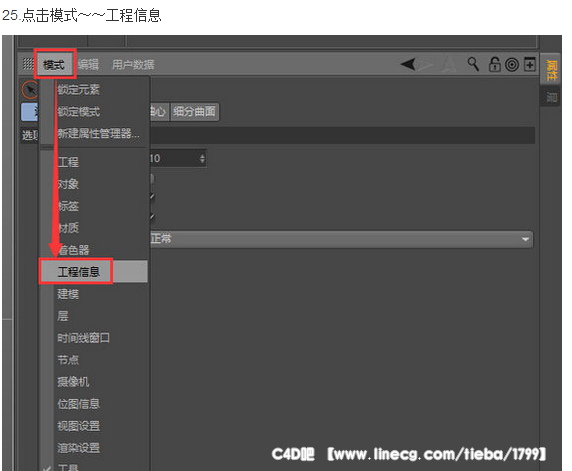The image size is (572, 471).
Task: Open the 模式 menu
Action: pyautogui.click(x=54, y=65)
